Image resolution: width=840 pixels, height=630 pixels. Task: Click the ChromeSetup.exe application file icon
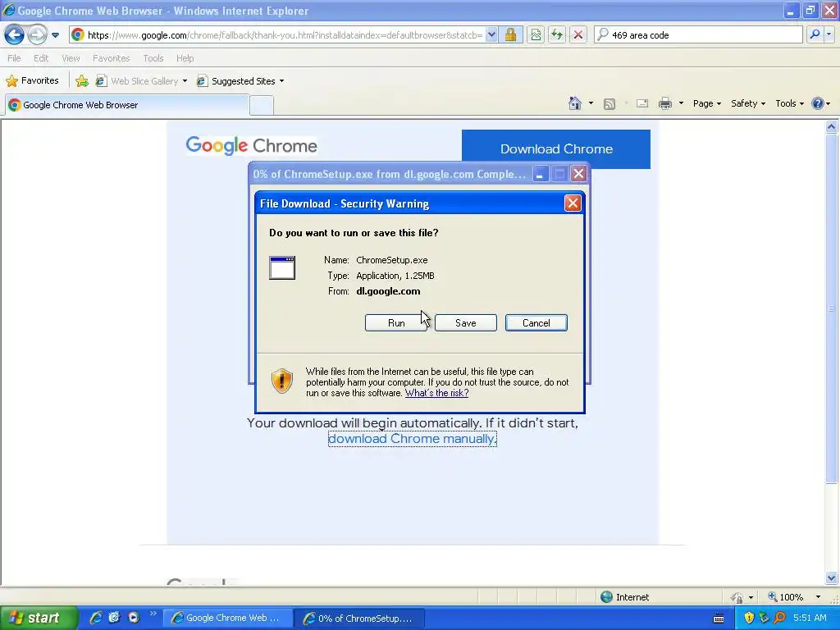(x=282, y=268)
